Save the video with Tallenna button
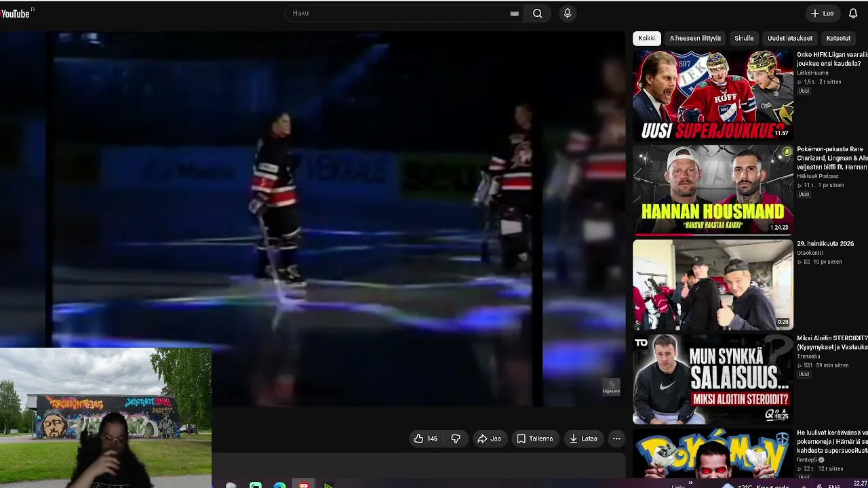 click(535, 439)
